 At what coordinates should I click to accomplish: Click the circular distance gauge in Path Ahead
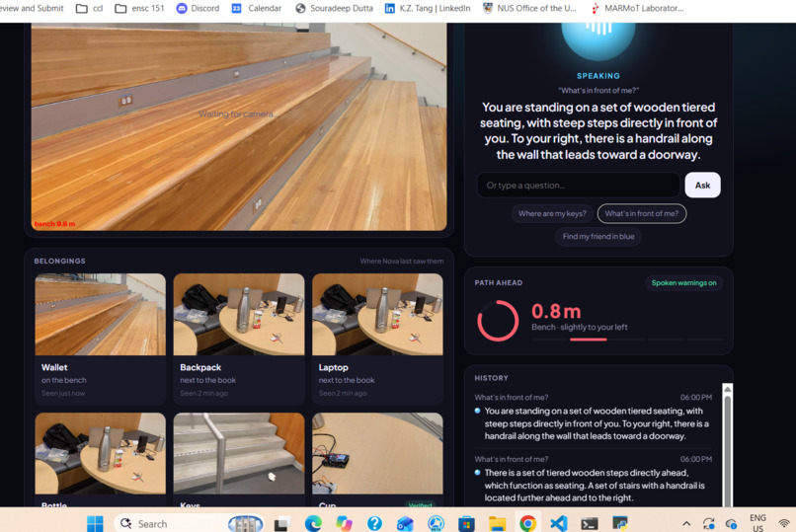[498, 321]
